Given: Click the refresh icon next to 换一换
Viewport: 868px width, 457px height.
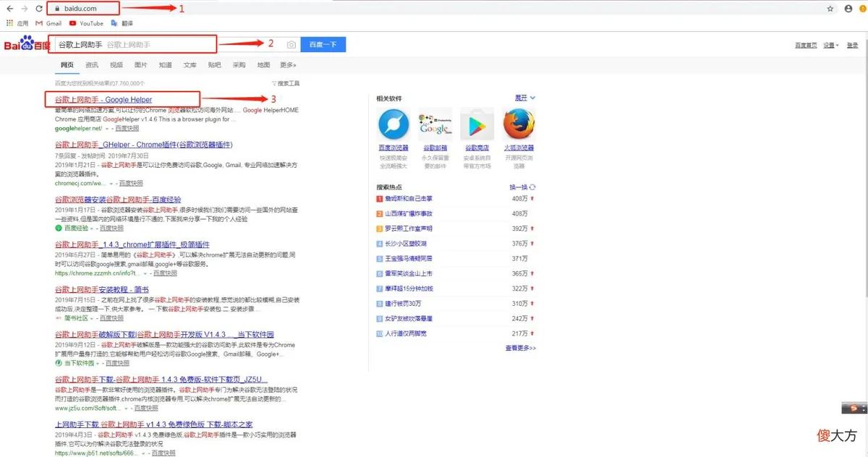Looking at the screenshot, I should pos(532,187).
